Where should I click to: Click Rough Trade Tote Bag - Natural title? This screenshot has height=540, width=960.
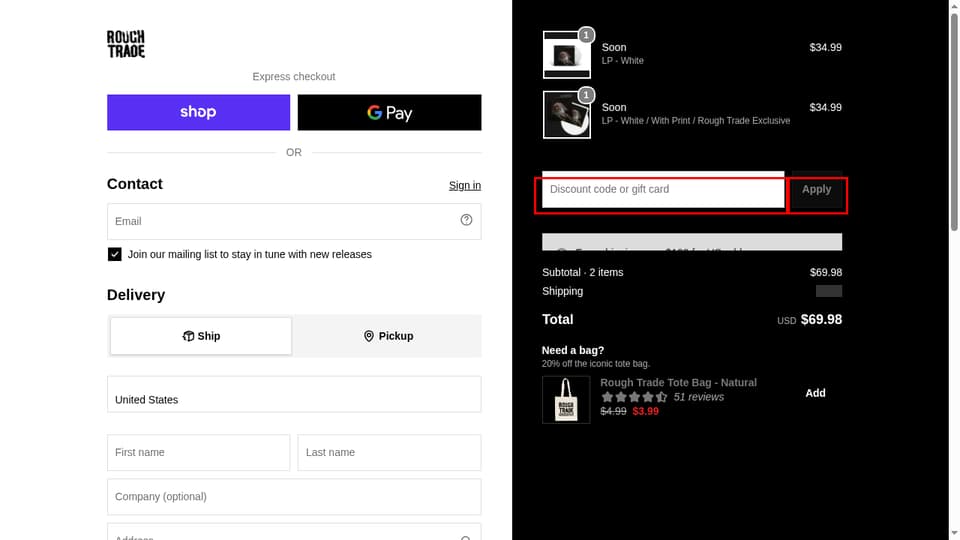[678, 383]
